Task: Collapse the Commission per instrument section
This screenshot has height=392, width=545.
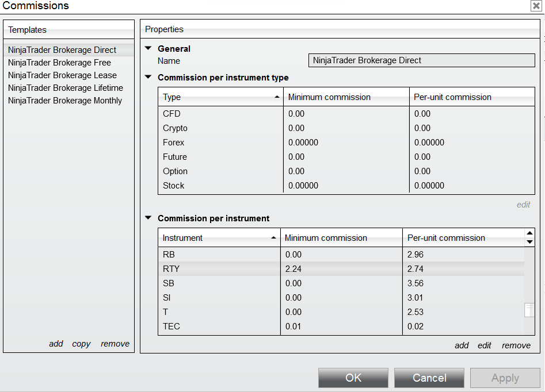Action: [148, 218]
